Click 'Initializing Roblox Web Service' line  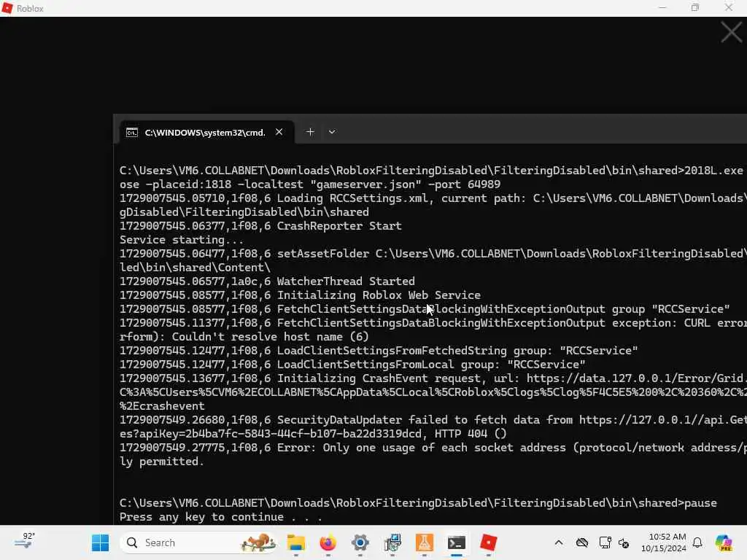(300, 295)
